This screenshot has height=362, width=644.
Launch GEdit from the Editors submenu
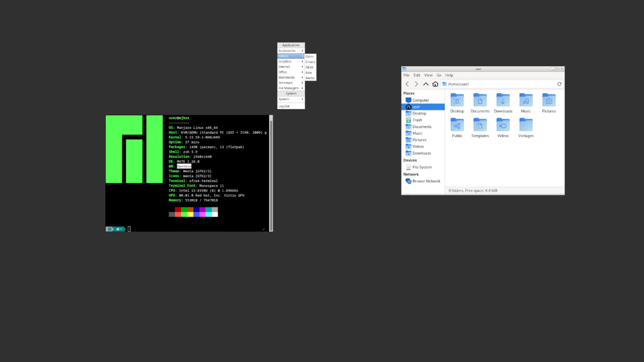(x=310, y=67)
